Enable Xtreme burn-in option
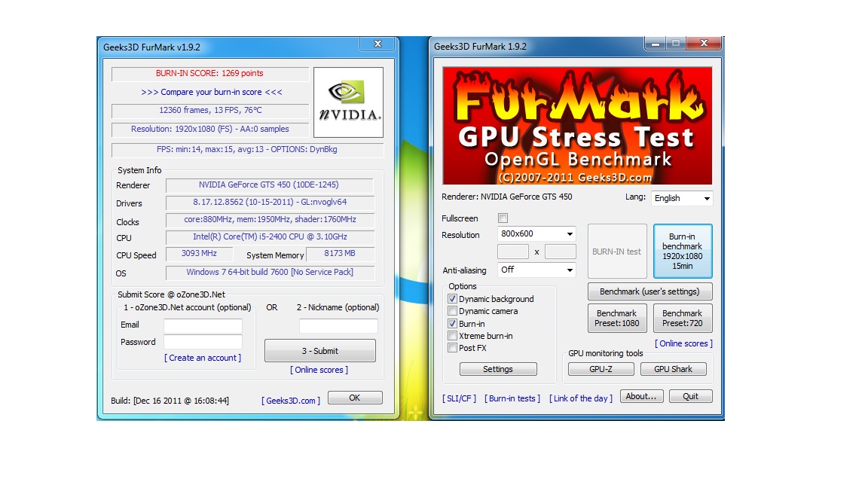868x488 pixels. [452, 336]
